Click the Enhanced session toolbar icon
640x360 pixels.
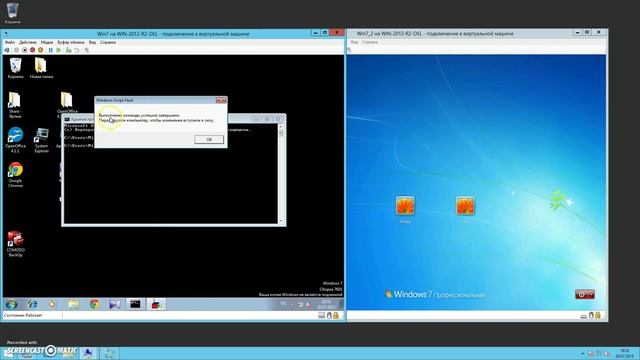click(x=87, y=50)
